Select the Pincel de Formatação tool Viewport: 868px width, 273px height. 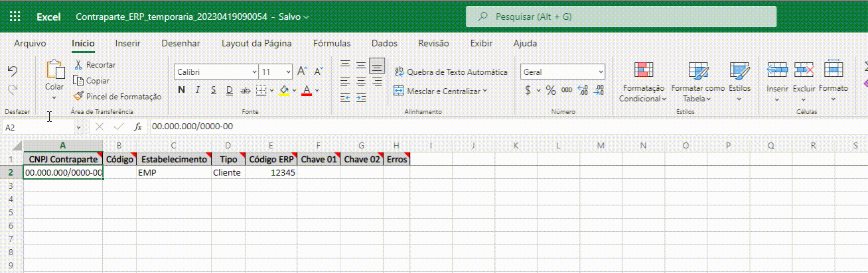coord(117,96)
